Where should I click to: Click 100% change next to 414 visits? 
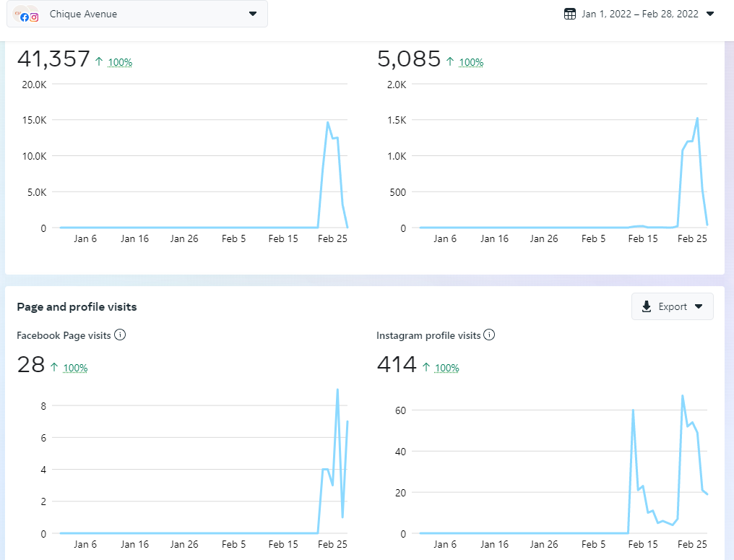pos(446,368)
